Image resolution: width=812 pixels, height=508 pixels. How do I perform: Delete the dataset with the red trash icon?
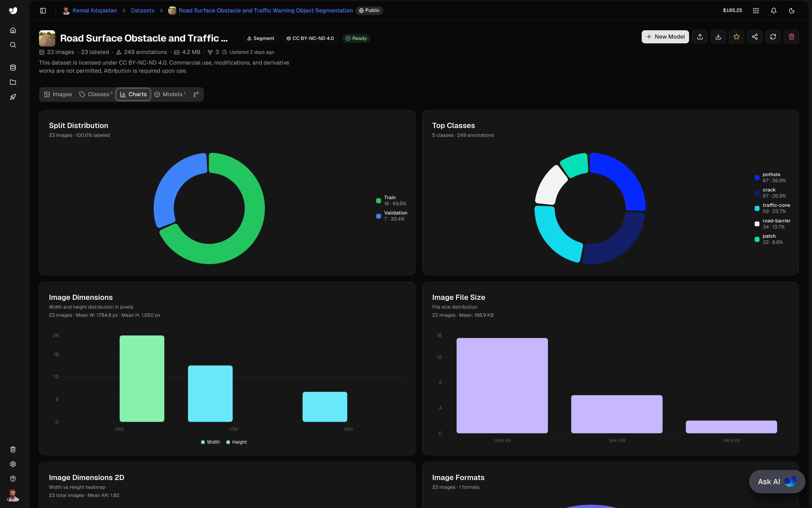(x=791, y=37)
